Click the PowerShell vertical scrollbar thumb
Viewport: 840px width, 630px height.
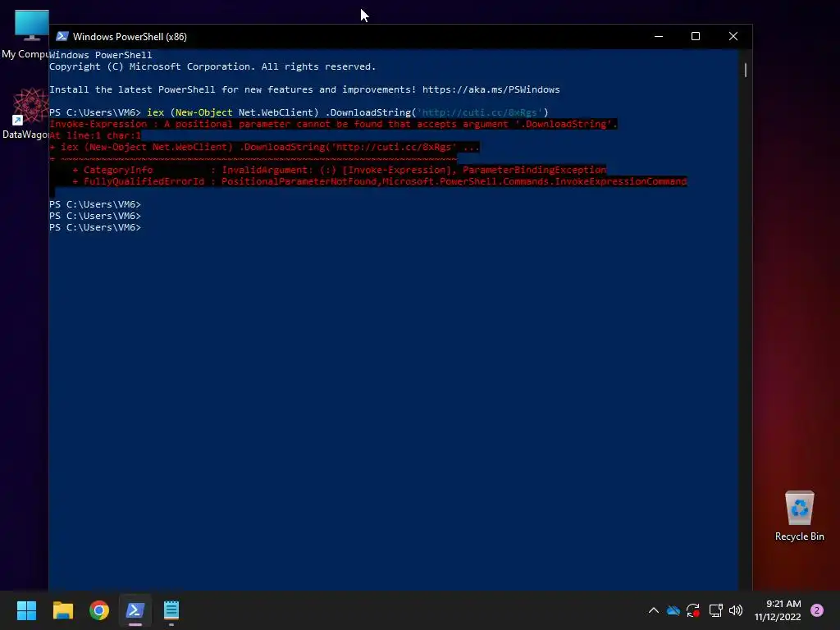pos(745,70)
